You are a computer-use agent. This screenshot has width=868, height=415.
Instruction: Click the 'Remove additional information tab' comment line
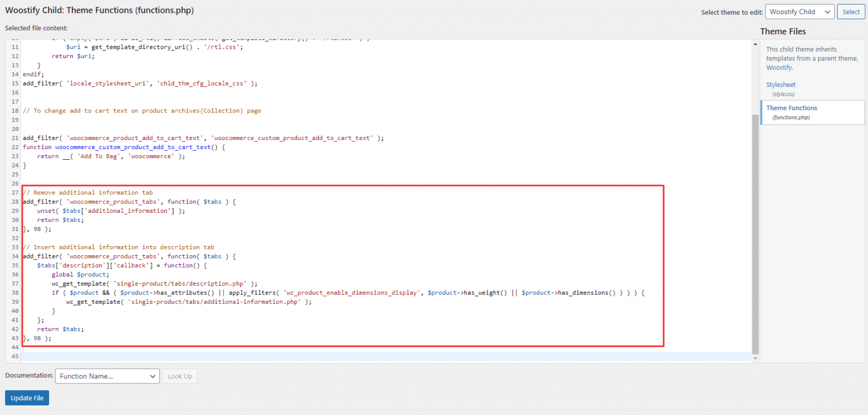88,193
